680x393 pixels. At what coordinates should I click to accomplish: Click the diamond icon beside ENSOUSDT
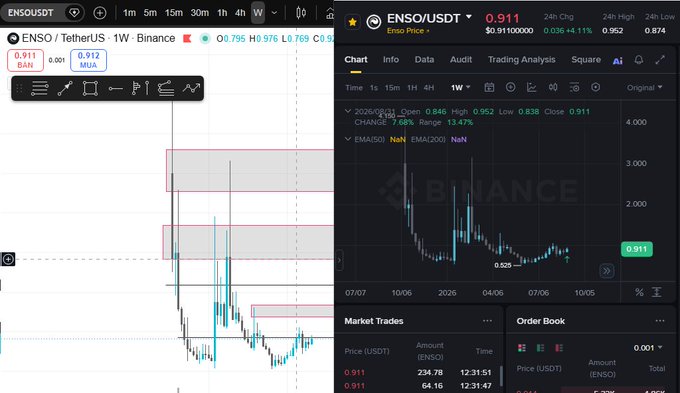[74, 13]
